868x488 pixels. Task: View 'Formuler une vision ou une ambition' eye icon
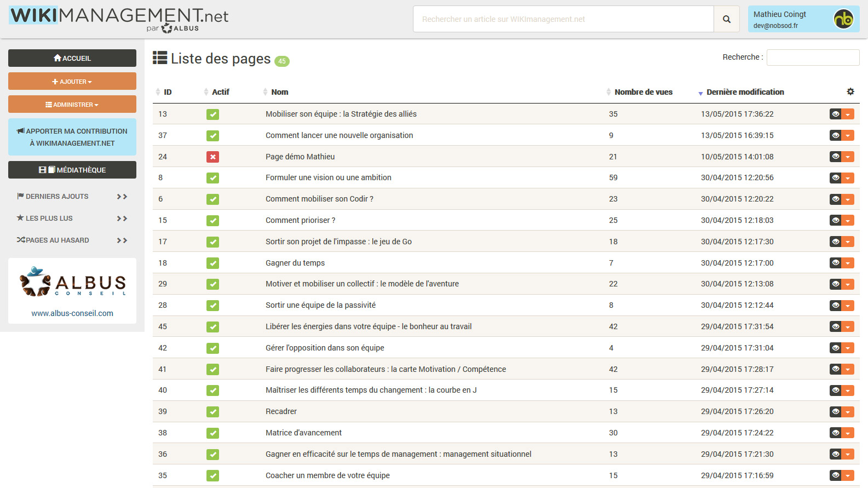(x=835, y=177)
